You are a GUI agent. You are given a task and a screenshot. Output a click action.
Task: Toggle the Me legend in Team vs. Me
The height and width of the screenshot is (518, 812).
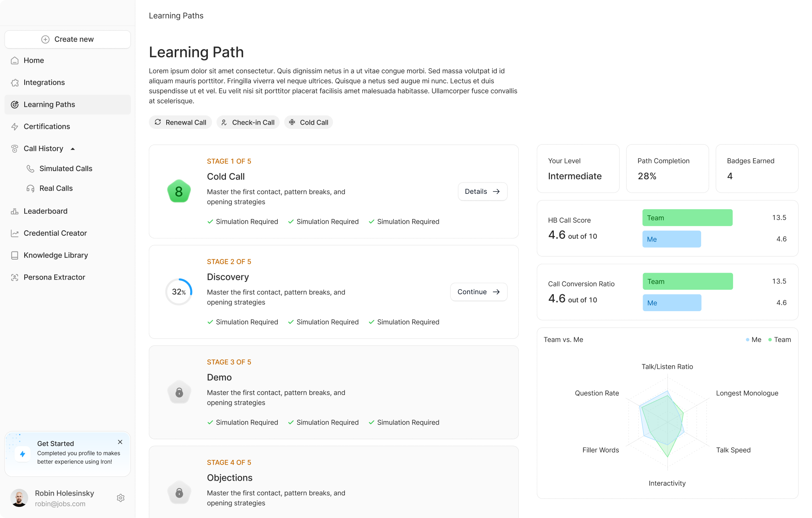754,340
